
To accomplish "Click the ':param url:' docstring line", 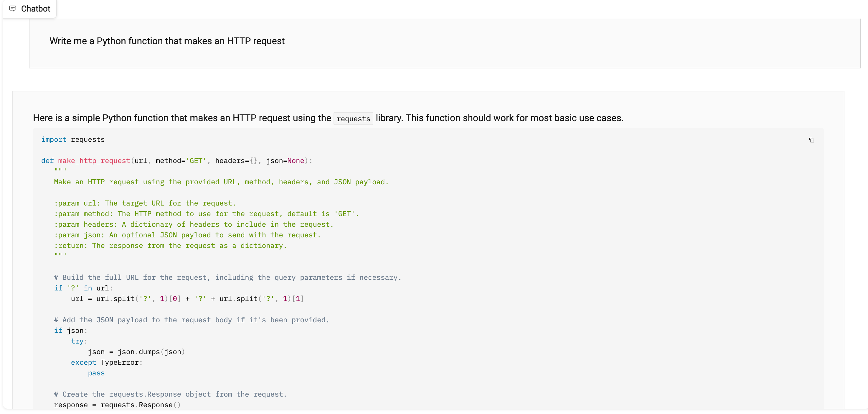I will click(145, 203).
